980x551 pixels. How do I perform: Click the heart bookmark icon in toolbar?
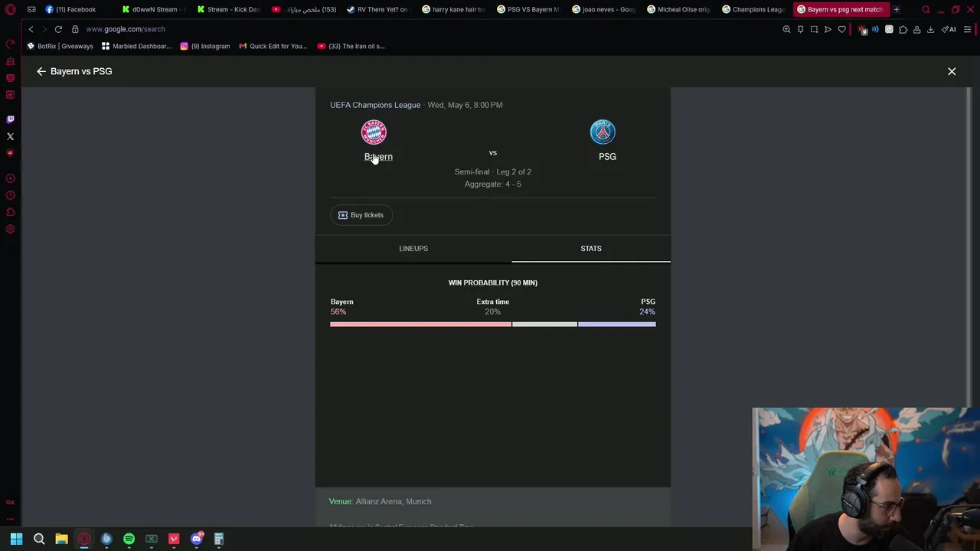click(841, 29)
